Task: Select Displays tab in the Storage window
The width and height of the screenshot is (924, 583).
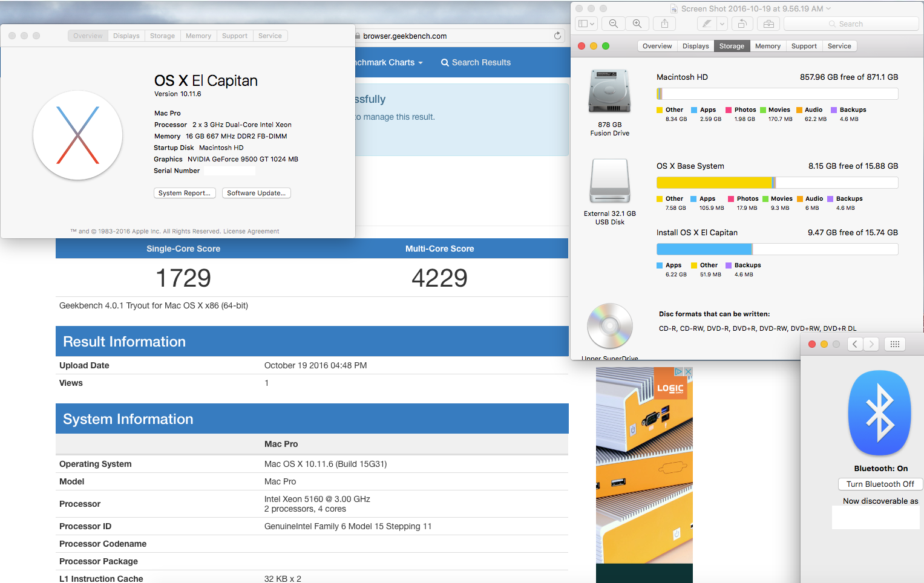Action: (x=696, y=46)
